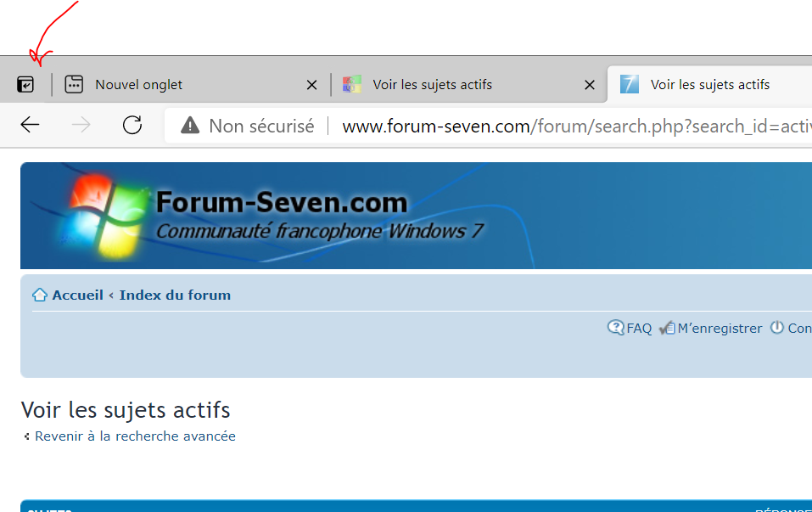
Task: Click the Accueil home icon
Action: (x=40, y=295)
